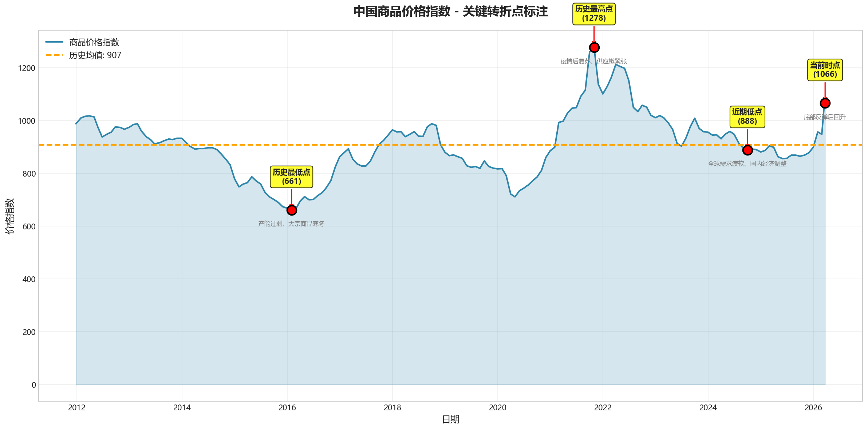Click the 历史均值: 907 legend entry
The height and width of the screenshot is (430, 868).
(95, 55)
